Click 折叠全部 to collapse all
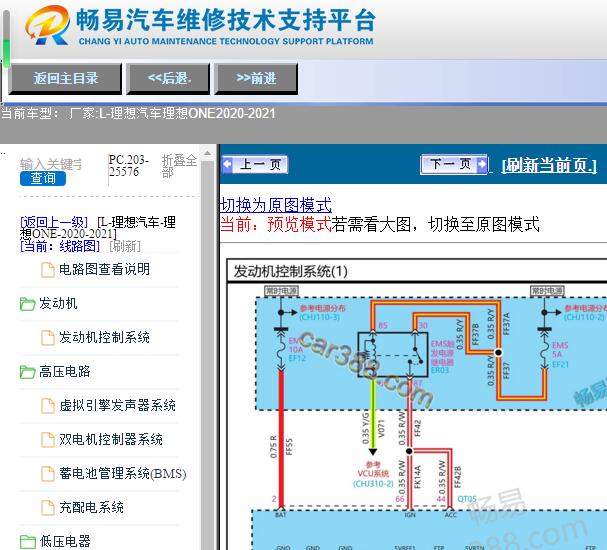 click(179, 166)
